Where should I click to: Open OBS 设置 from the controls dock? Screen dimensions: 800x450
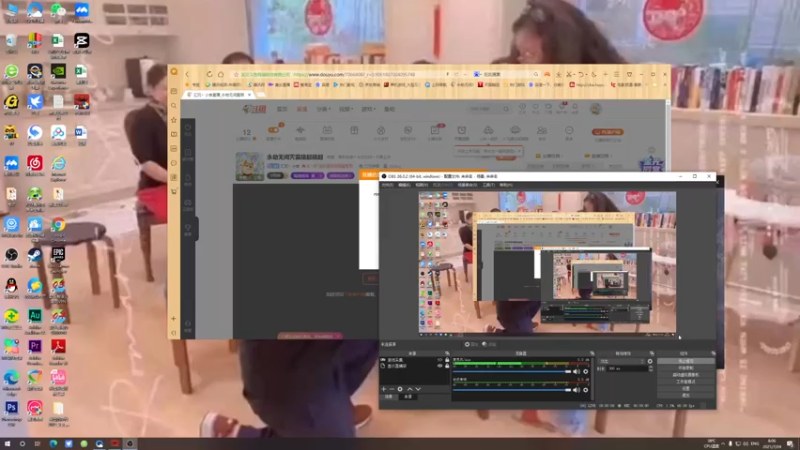[686, 388]
